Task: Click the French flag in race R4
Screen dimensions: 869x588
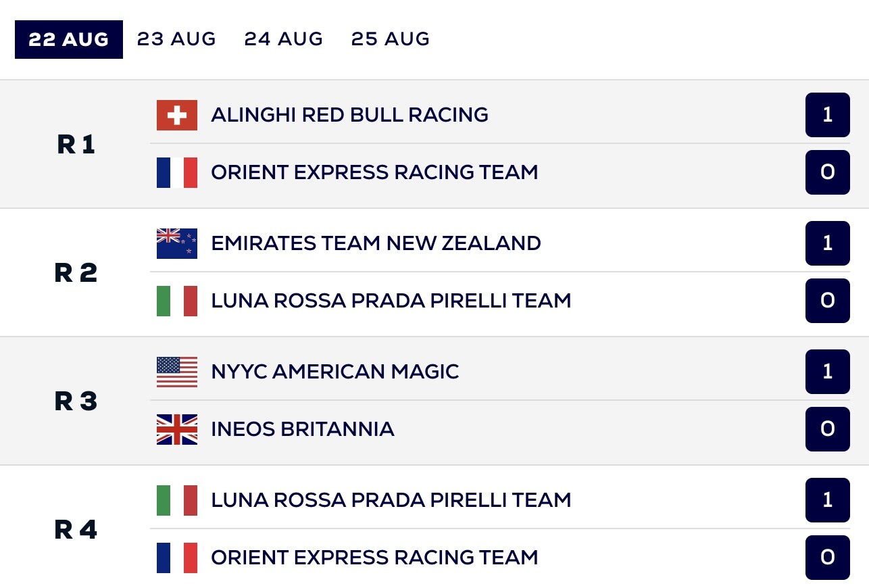Action: pos(177,558)
